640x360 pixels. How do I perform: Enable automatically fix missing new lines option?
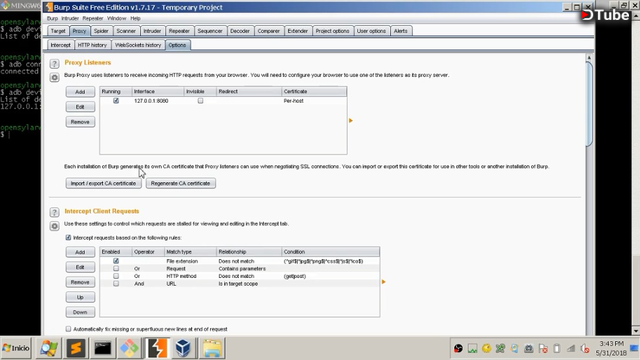pos(68,329)
